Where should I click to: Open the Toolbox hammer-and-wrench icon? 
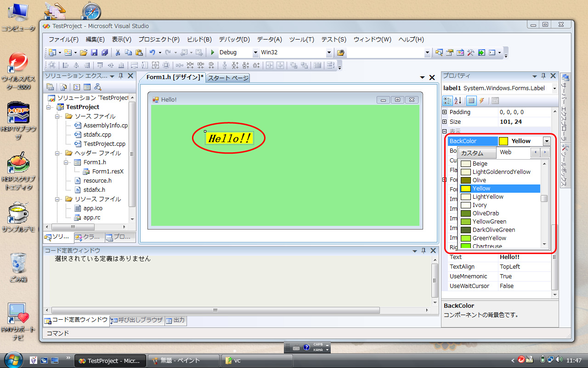[x=470, y=52]
